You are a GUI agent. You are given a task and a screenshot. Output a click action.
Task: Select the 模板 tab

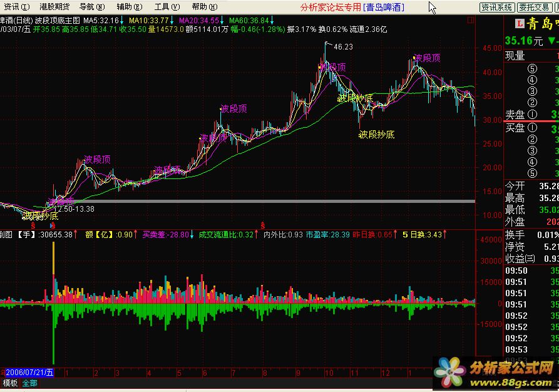10,383
